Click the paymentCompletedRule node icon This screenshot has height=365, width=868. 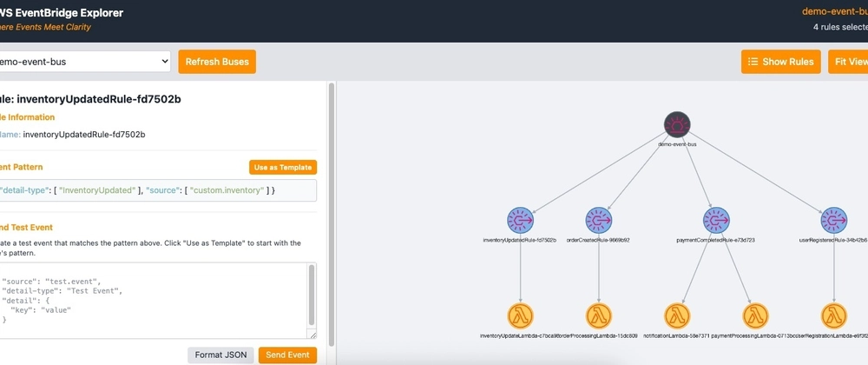pos(716,220)
